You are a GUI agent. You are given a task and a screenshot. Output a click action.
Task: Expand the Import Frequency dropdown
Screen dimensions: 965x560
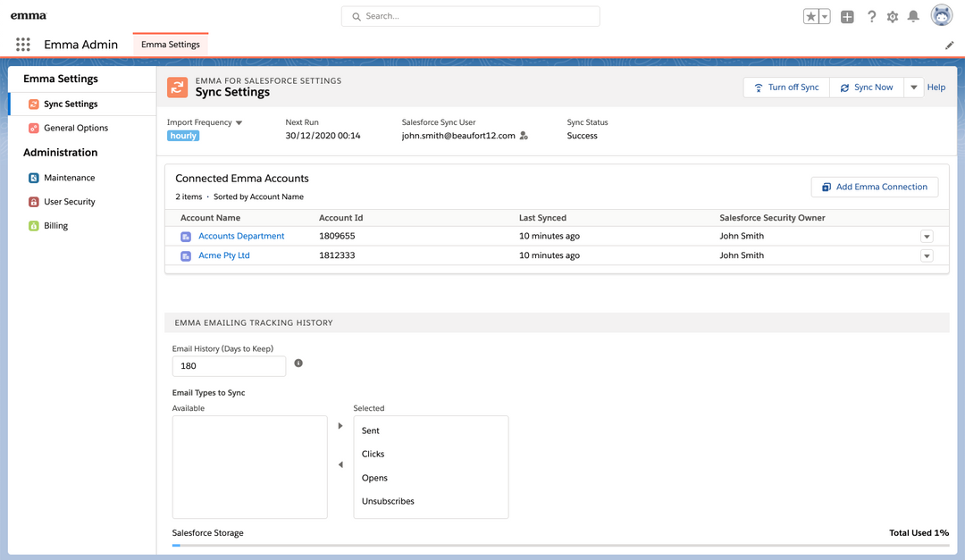[x=239, y=122]
